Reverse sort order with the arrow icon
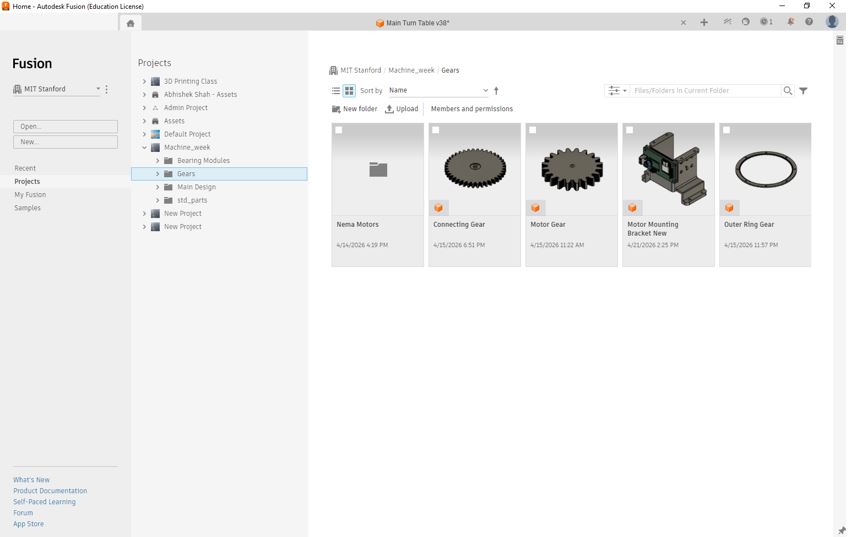The height and width of the screenshot is (537, 848). [x=496, y=91]
